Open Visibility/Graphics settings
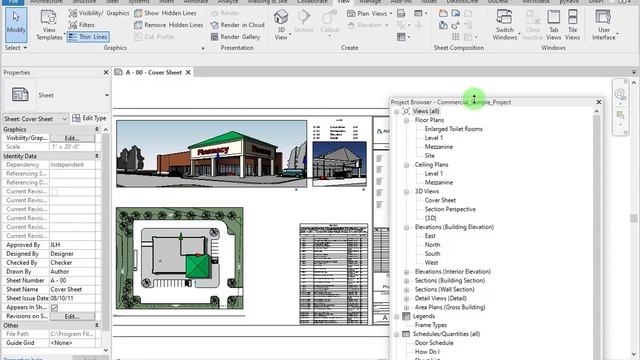 point(98,13)
